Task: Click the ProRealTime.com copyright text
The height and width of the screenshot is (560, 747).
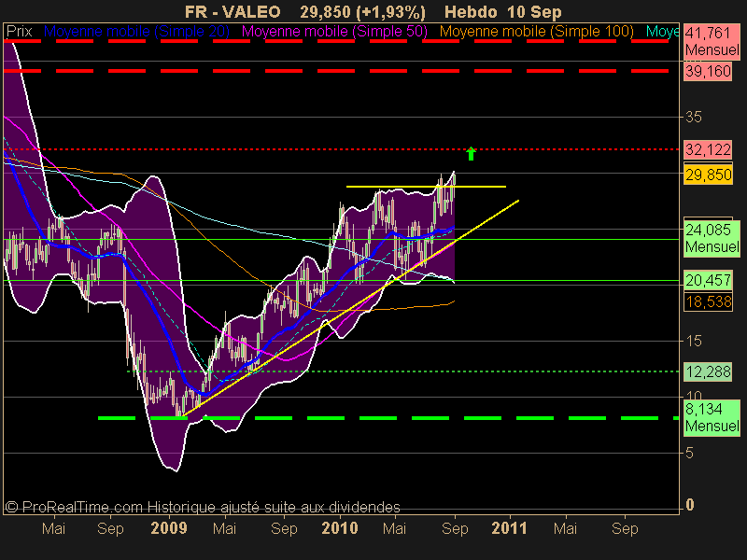Action: tap(203, 507)
